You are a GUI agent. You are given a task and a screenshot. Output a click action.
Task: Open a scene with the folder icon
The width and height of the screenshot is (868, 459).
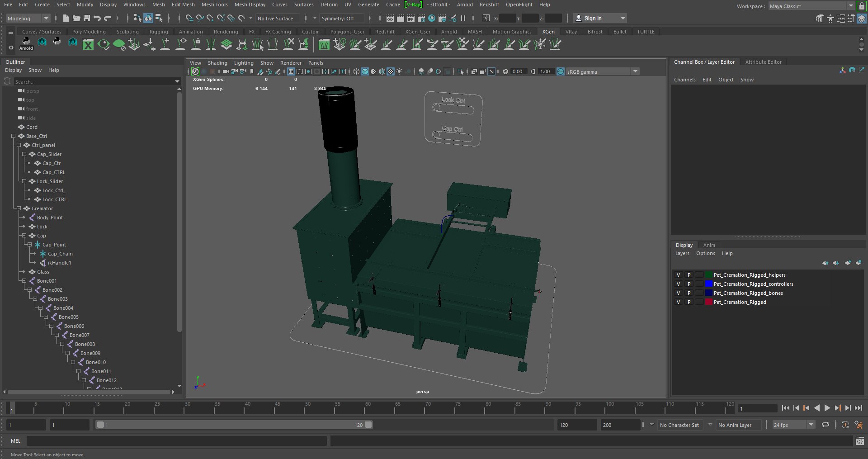click(76, 18)
